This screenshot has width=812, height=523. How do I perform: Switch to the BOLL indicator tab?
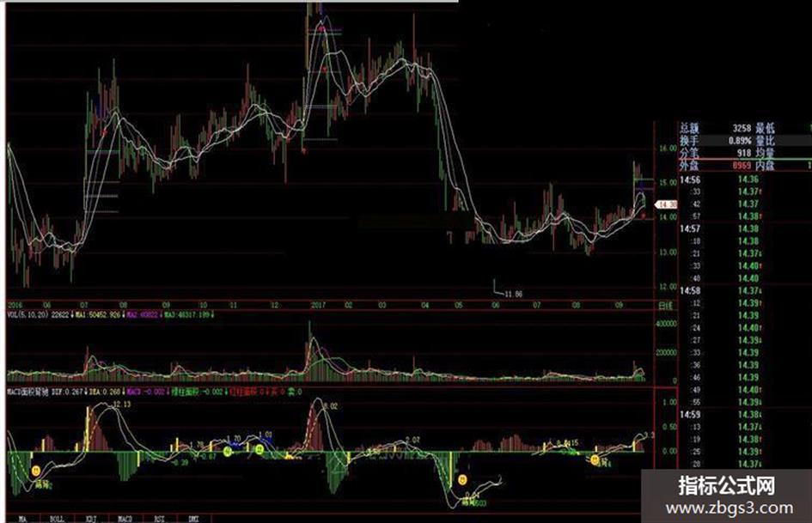[x=57, y=519]
